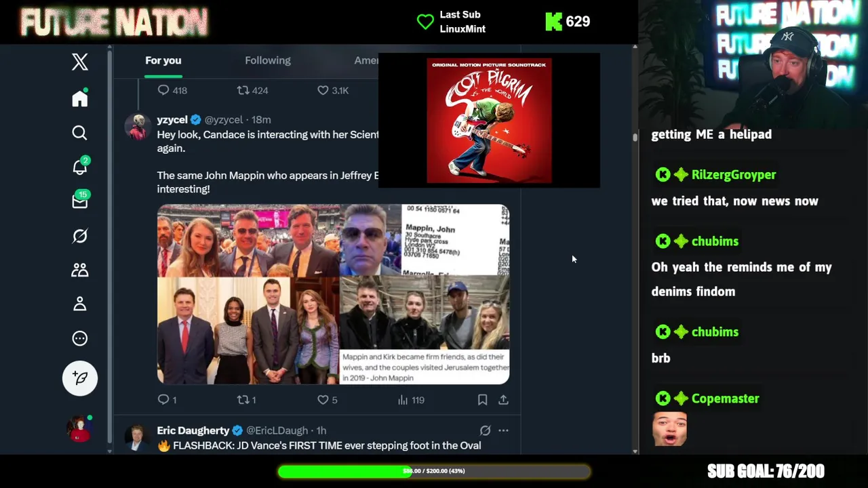Click Copemaster username in chat
This screenshot has height=488, width=868.
point(725,399)
